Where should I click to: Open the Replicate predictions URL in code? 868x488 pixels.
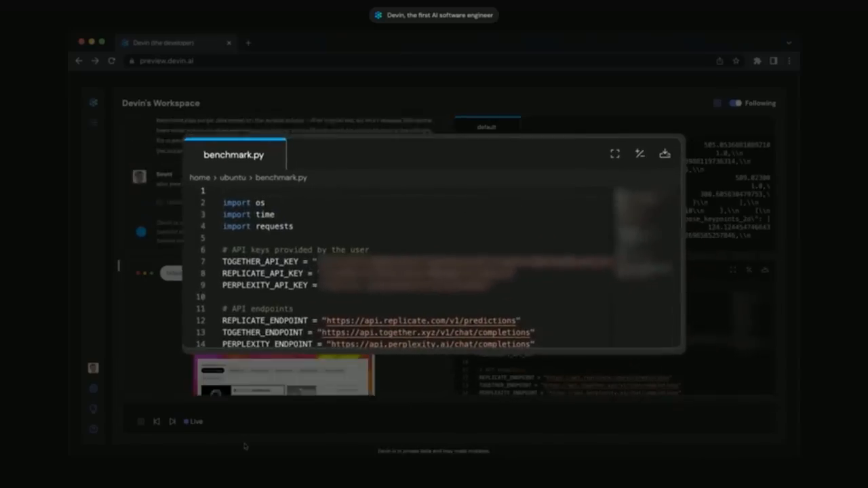coord(420,321)
